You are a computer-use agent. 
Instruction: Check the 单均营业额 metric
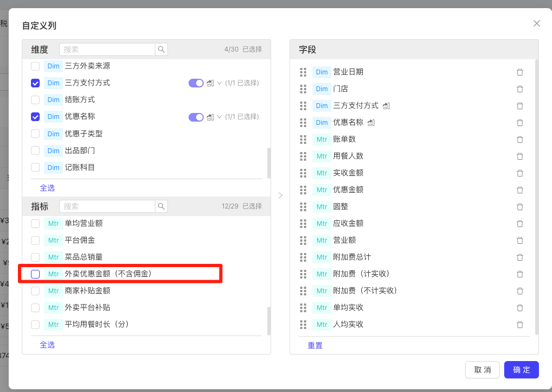click(x=35, y=224)
